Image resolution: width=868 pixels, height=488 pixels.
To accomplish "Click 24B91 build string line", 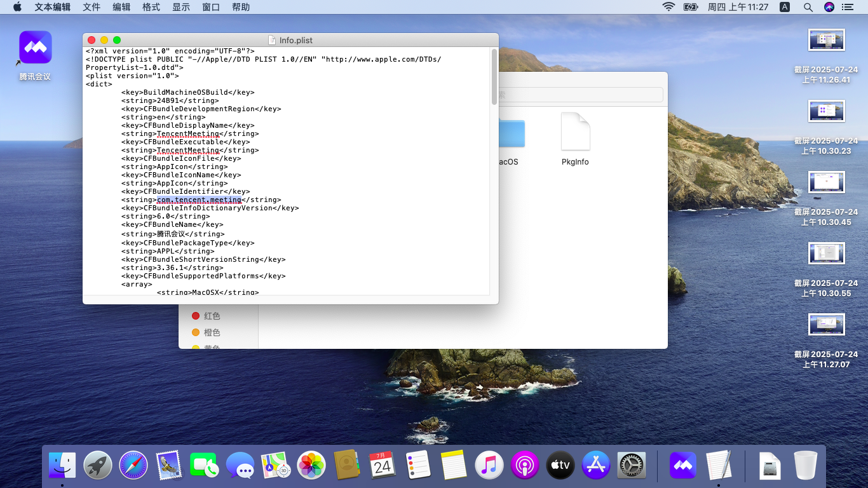I will [x=170, y=100].
